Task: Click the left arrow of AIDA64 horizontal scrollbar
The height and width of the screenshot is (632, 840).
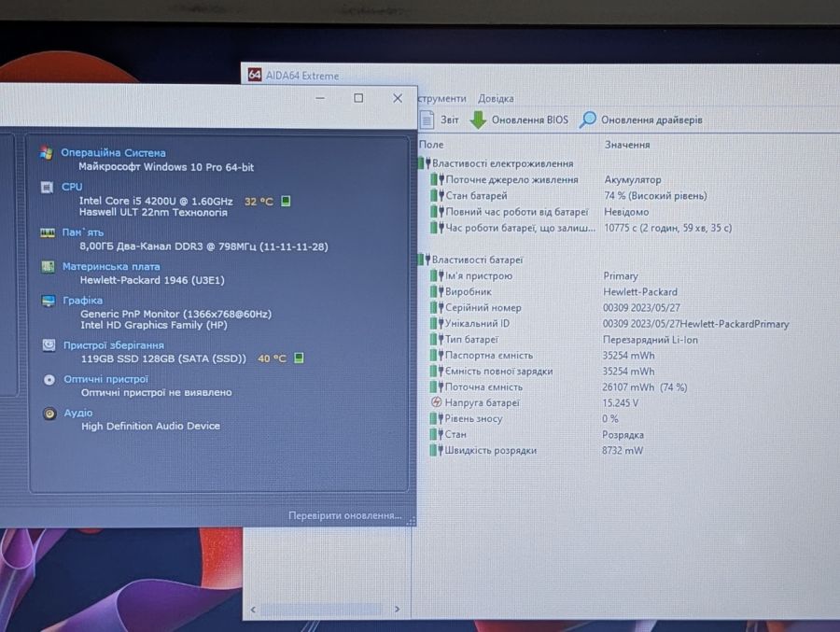Action: pos(253,610)
